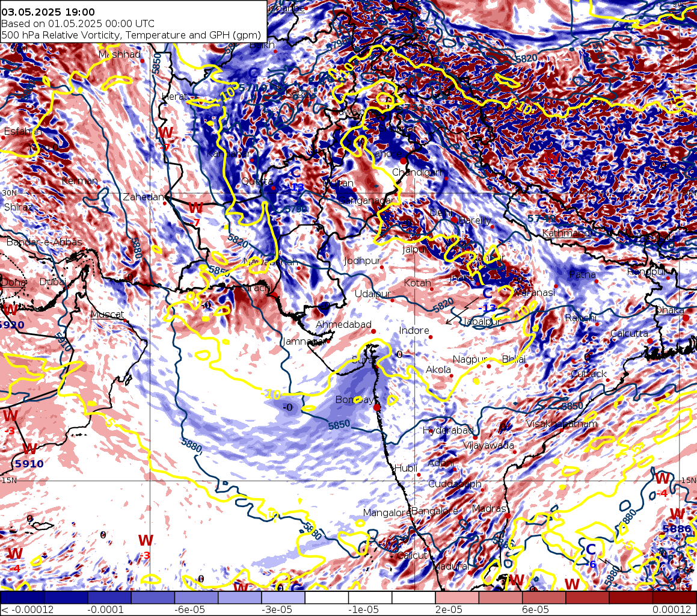697x616 pixels.
Task: Click the Bandar-e-Abbas label
Action: coord(45,242)
